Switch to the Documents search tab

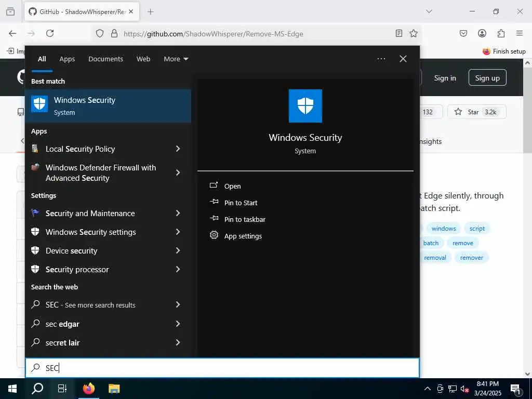[x=105, y=59]
